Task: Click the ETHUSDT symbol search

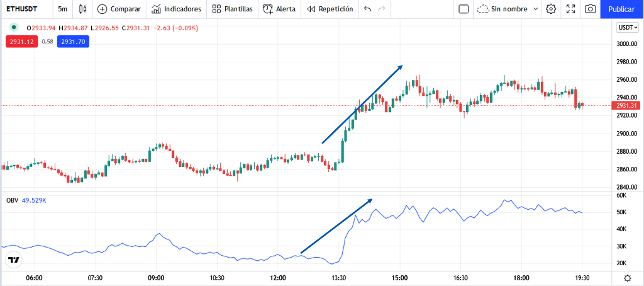Action: click(21, 9)
